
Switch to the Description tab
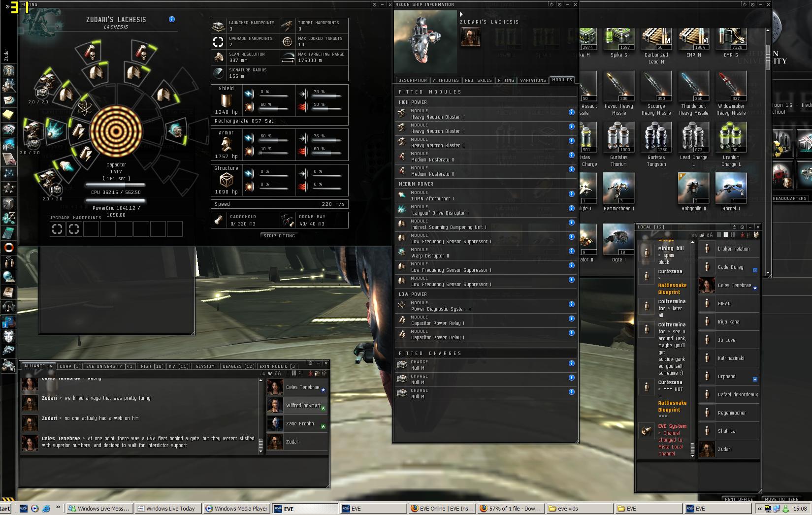(x=413, y=80)
